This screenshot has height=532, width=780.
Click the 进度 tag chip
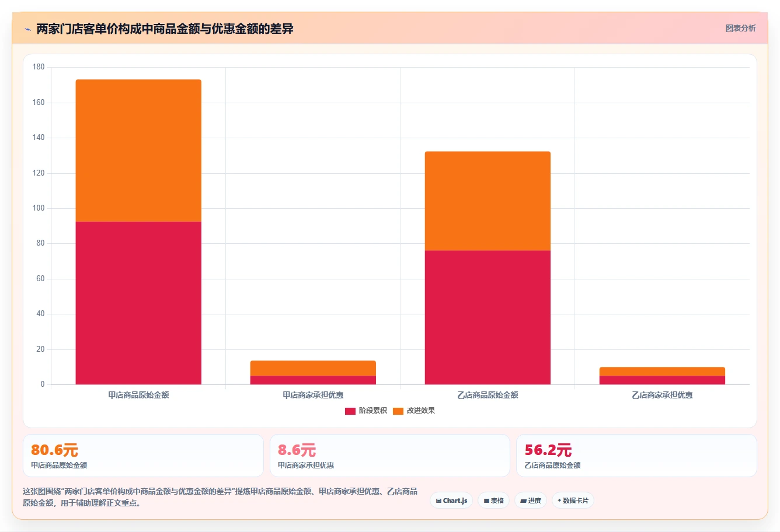point(530,501)
